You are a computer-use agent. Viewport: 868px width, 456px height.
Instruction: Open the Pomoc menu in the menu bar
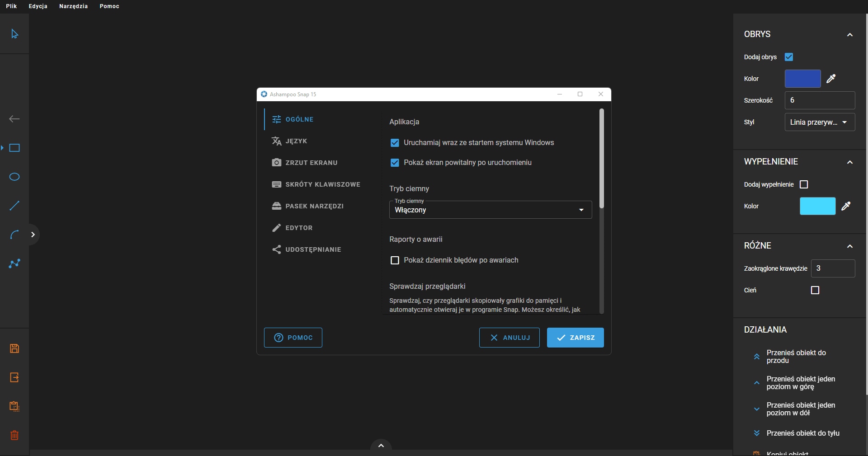pyautogui.click(x=109, y=6)
